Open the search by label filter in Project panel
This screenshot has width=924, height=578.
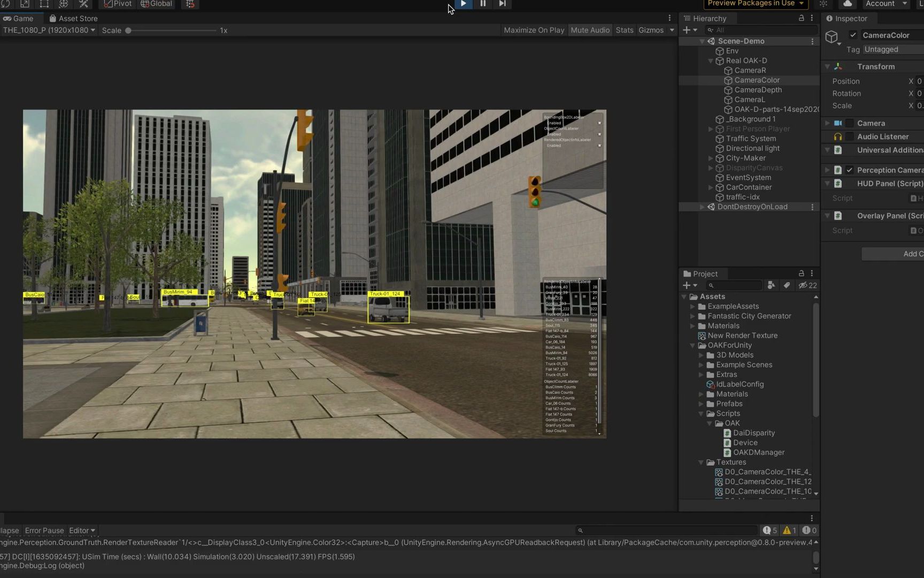coord(787,285)
